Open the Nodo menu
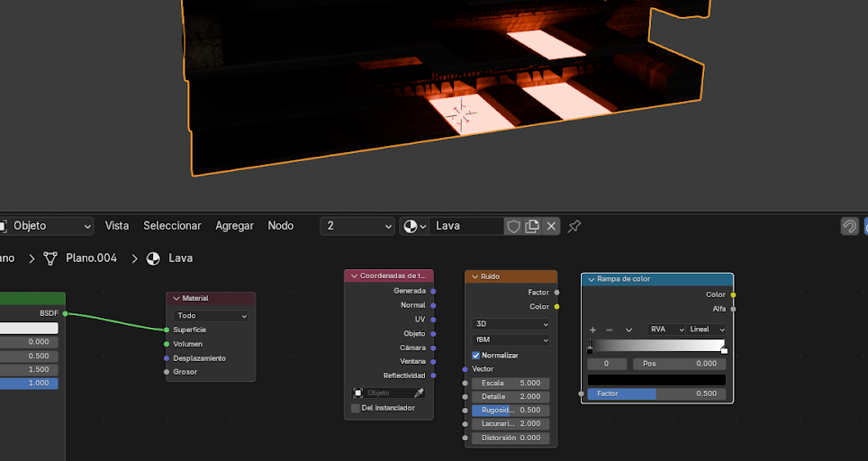 click(280, 226)
